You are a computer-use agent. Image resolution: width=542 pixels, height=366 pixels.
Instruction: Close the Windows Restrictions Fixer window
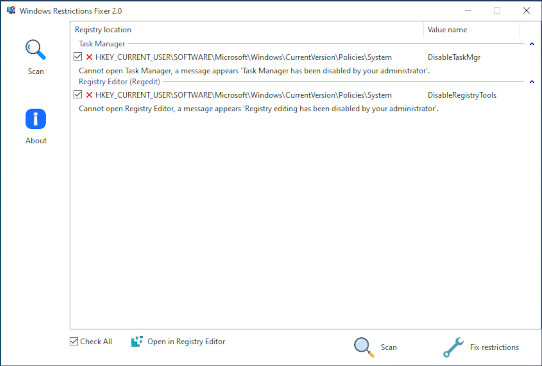[x=526, y=11]
